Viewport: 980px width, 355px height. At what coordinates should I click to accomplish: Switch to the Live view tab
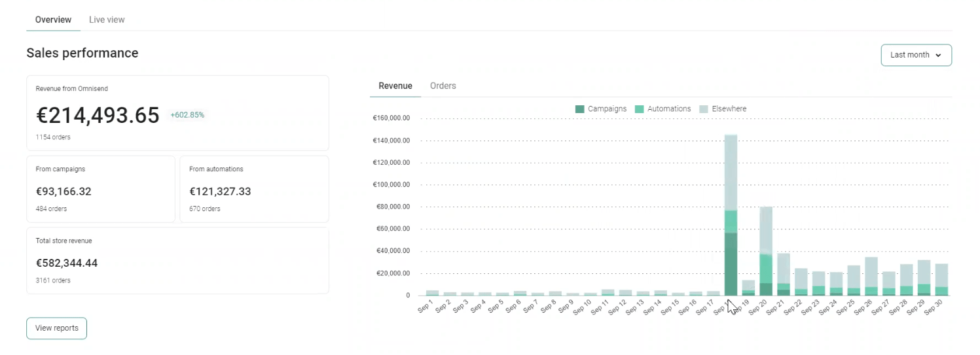107,20
